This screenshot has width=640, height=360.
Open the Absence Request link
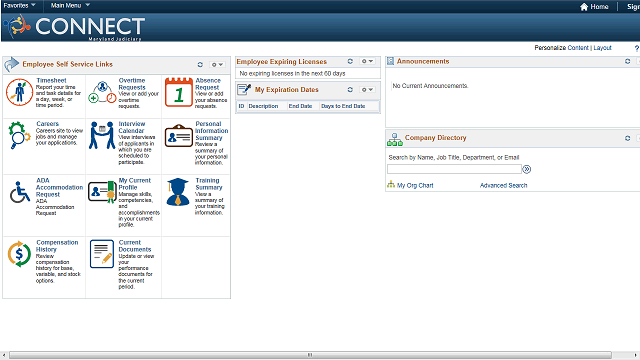tap(208, 84)
